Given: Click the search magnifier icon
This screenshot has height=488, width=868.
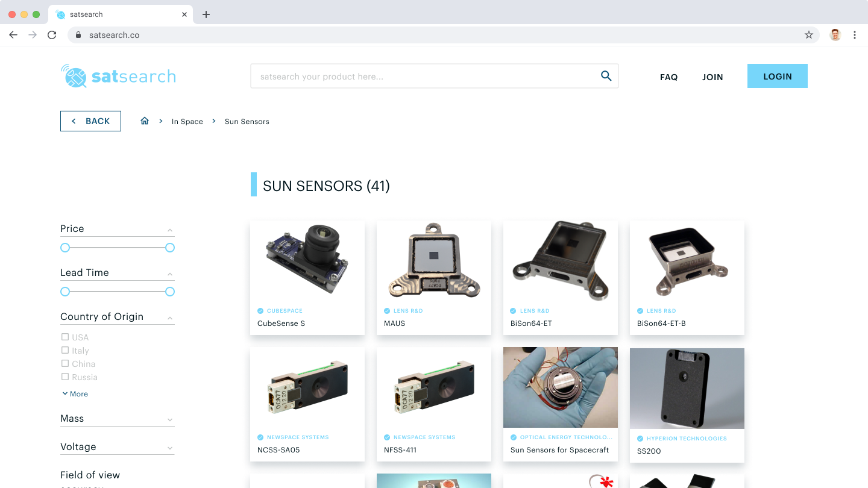Looking at the screenshot, I should point(606,76).
